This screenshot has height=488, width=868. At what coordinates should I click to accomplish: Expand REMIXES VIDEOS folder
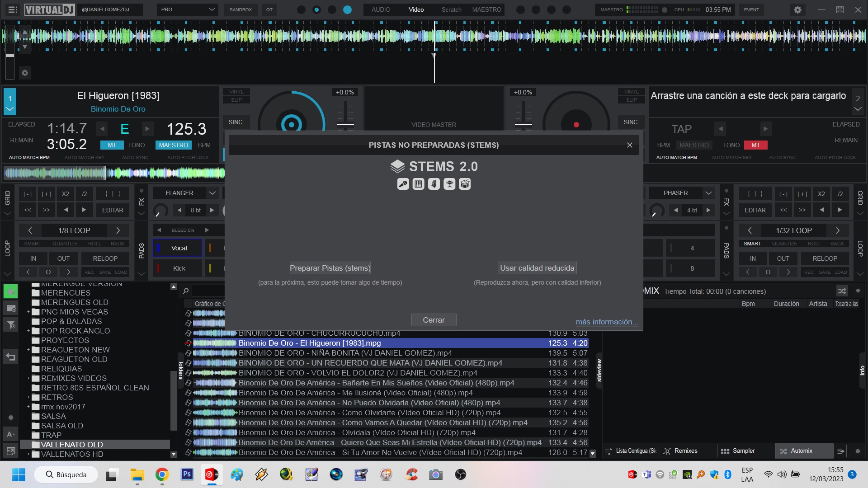pos(28,378)
